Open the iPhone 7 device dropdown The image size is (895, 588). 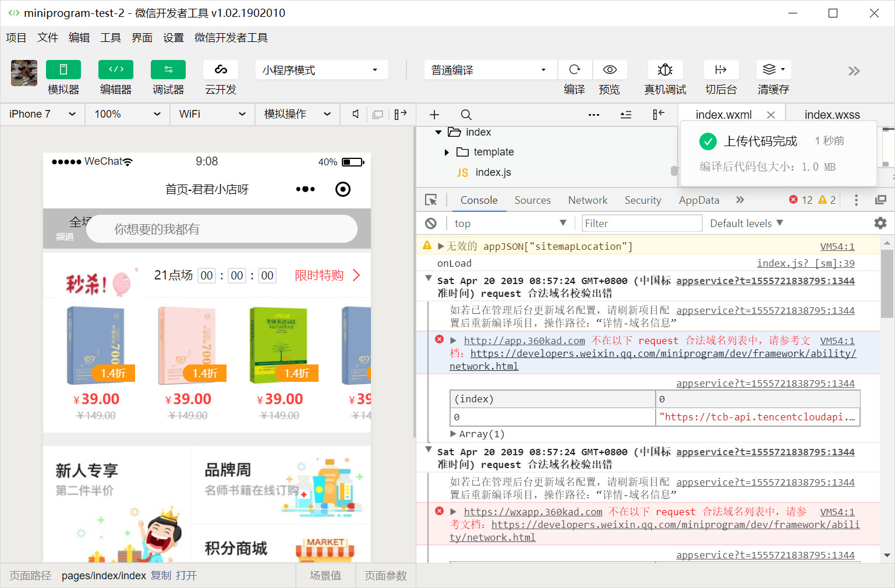tap(43, 114)
